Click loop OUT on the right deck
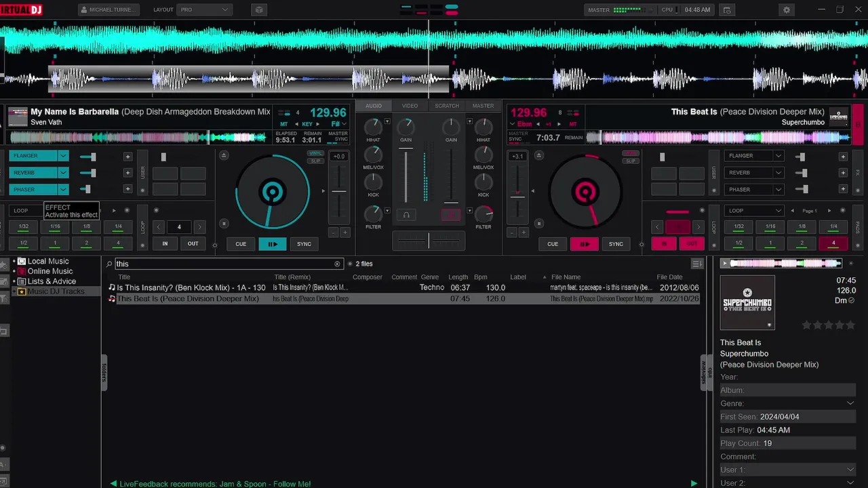 pyautogui.click(x=692, y=244)
